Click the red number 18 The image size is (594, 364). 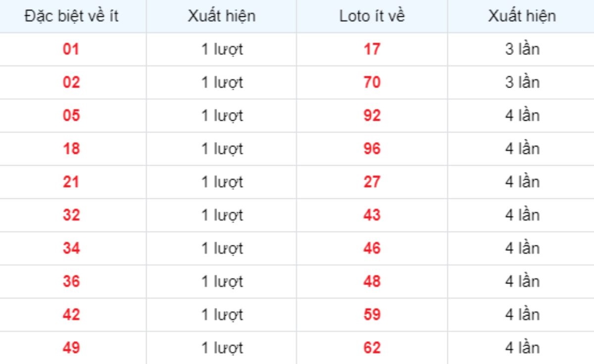point(71,149)
